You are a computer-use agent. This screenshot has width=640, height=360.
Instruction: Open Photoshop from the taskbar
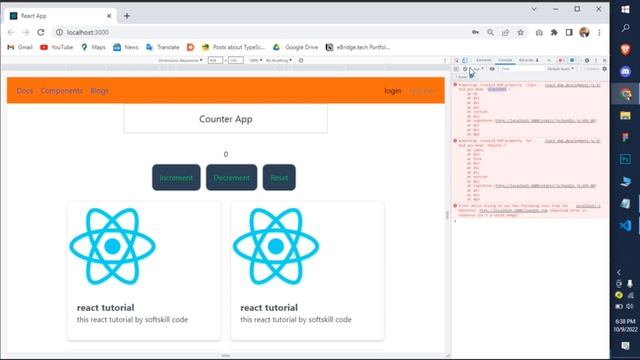click(625, 159)
